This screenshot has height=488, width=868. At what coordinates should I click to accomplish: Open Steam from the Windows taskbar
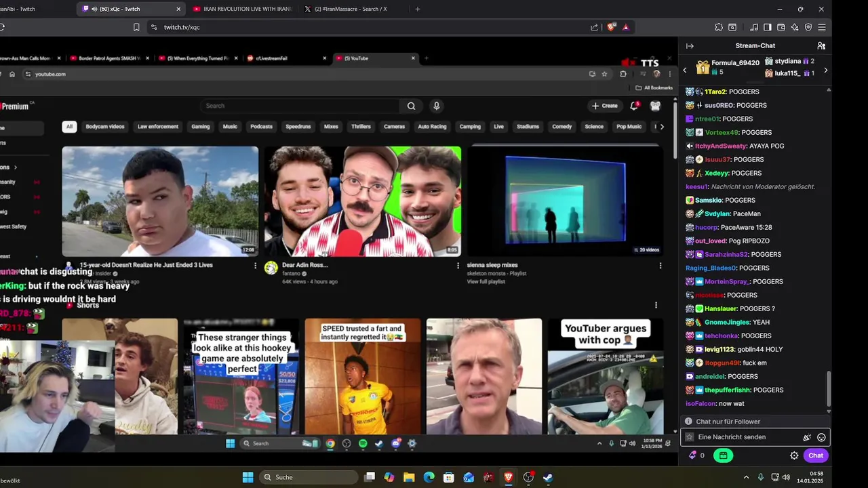(547, 477)
